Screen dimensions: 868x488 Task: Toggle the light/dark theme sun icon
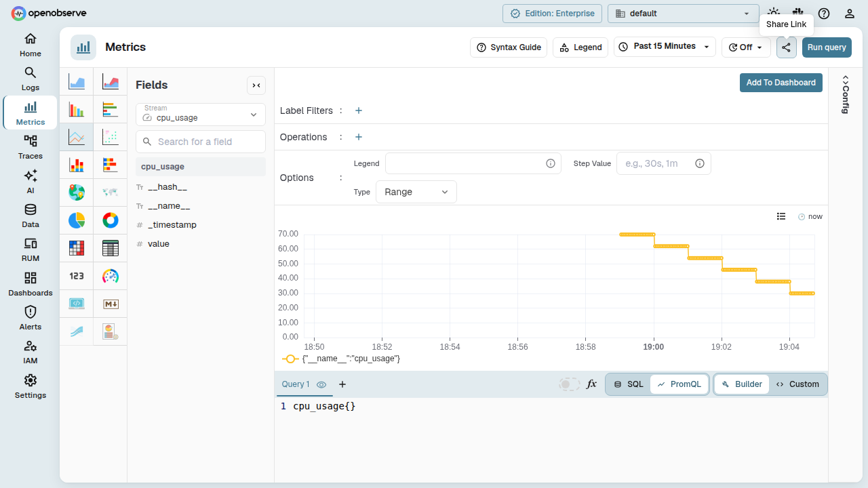[x=774, y=12]
